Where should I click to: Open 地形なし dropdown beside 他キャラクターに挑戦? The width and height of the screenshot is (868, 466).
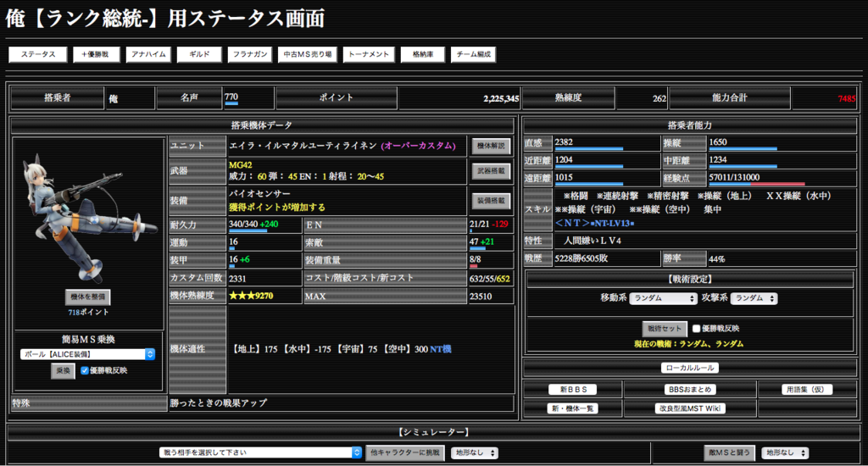click(475, 453)
